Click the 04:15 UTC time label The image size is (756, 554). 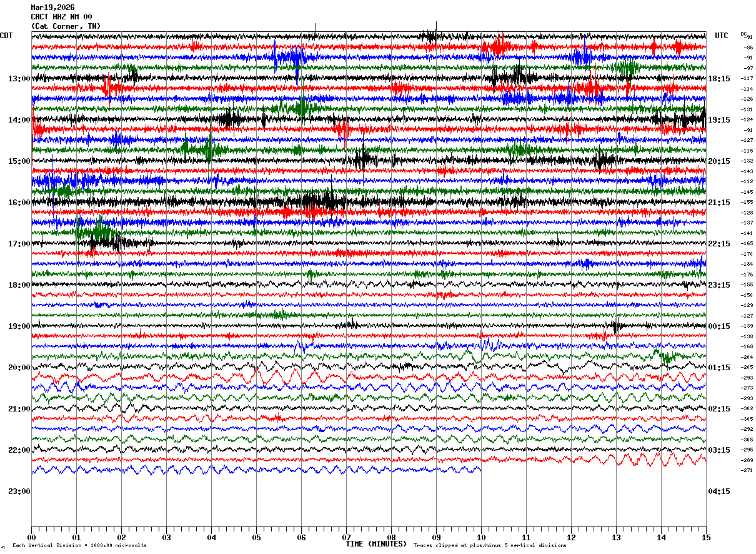point(719,491)
